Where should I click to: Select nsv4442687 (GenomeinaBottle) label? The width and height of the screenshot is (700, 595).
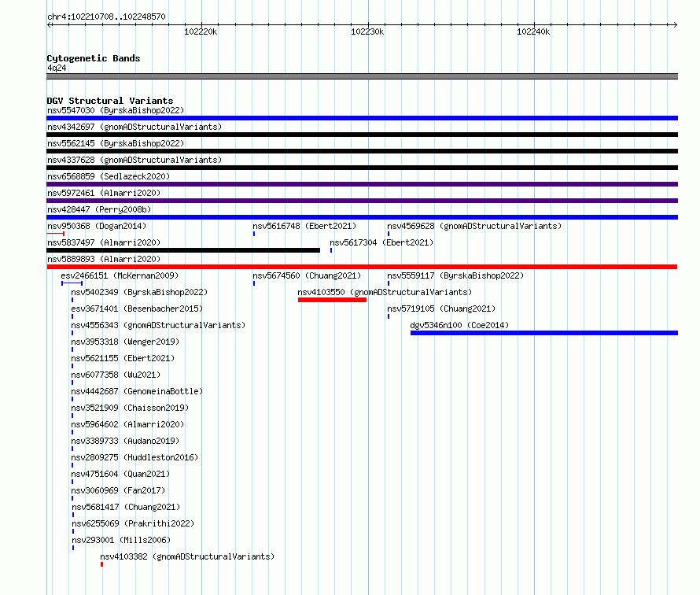[137, 391]
